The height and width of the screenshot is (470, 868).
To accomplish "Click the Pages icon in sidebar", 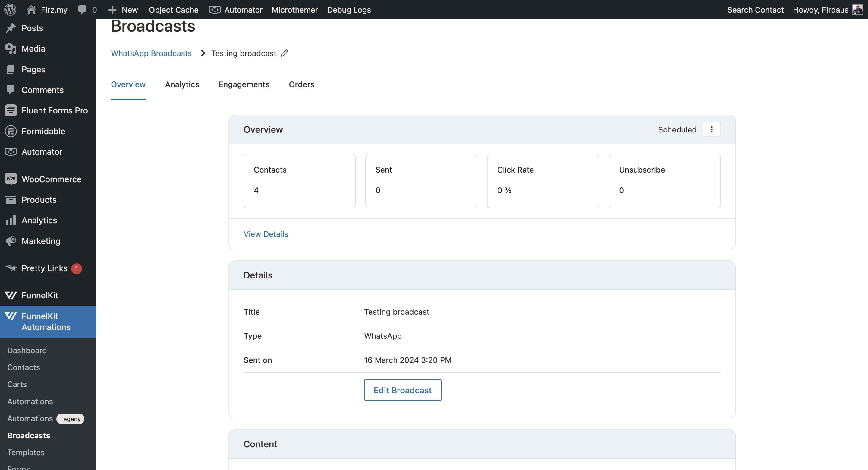I will (x=11, y=69).
